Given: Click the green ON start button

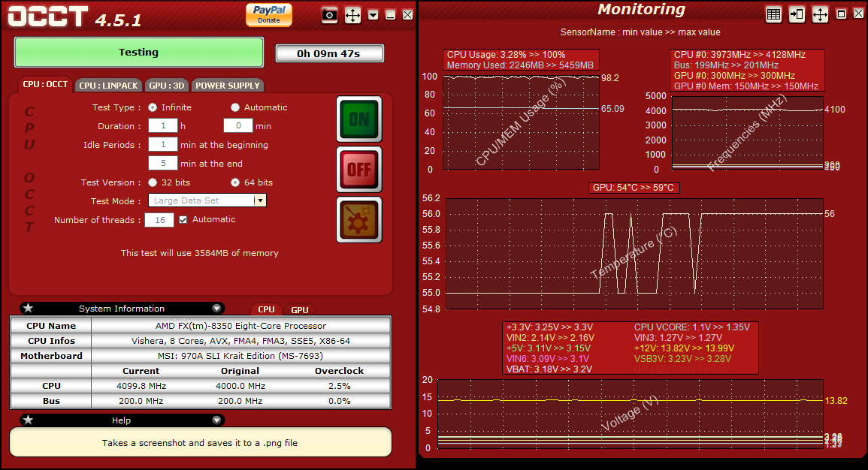Looking at the screenshot, I should pos(359,119).
